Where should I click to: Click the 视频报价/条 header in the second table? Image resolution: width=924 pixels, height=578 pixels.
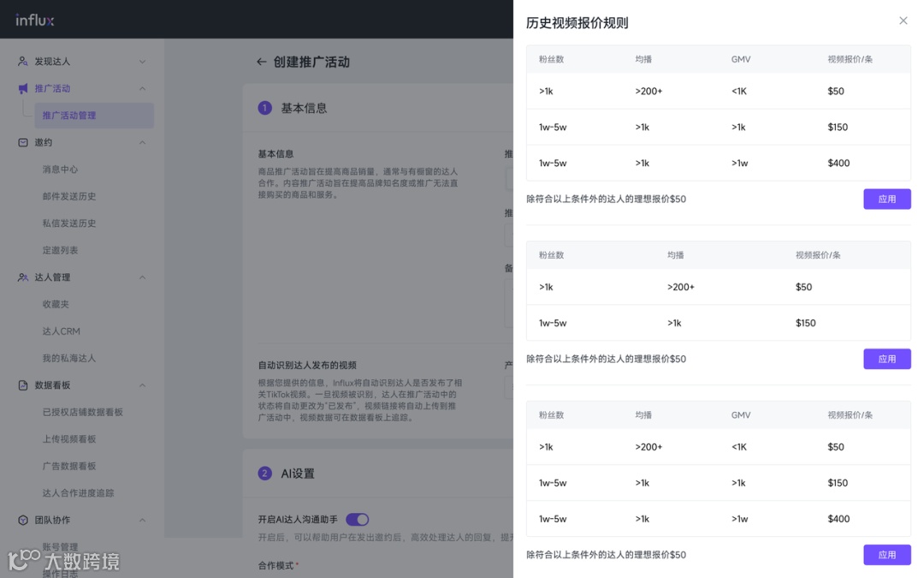818,255
